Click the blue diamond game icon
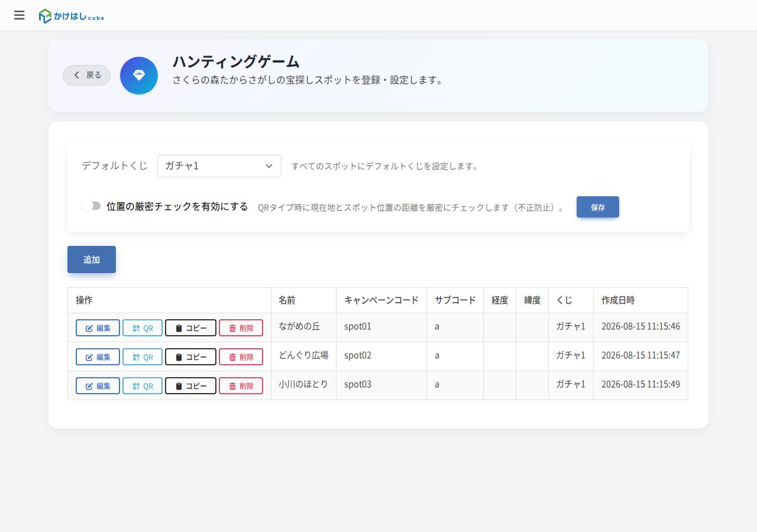This screenshot has height=532, width=757. point(139,76)
